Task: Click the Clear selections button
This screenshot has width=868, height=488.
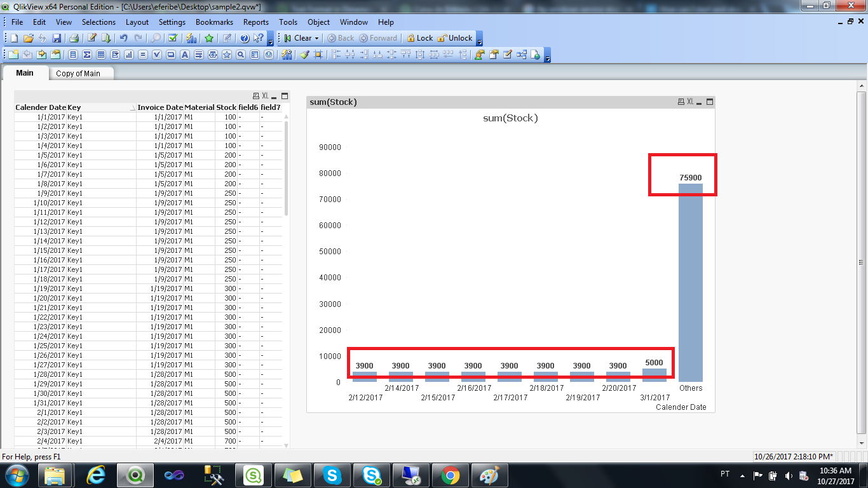Action: tap(297, 38)
